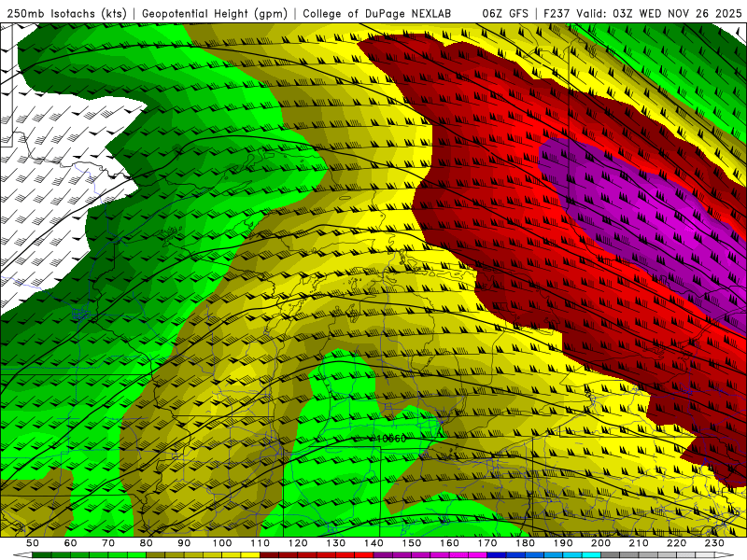Click the 140 label on the colorbar
The width and height of the screenshot is (747, 560).
pyautogui.click(x=373, y=543)
